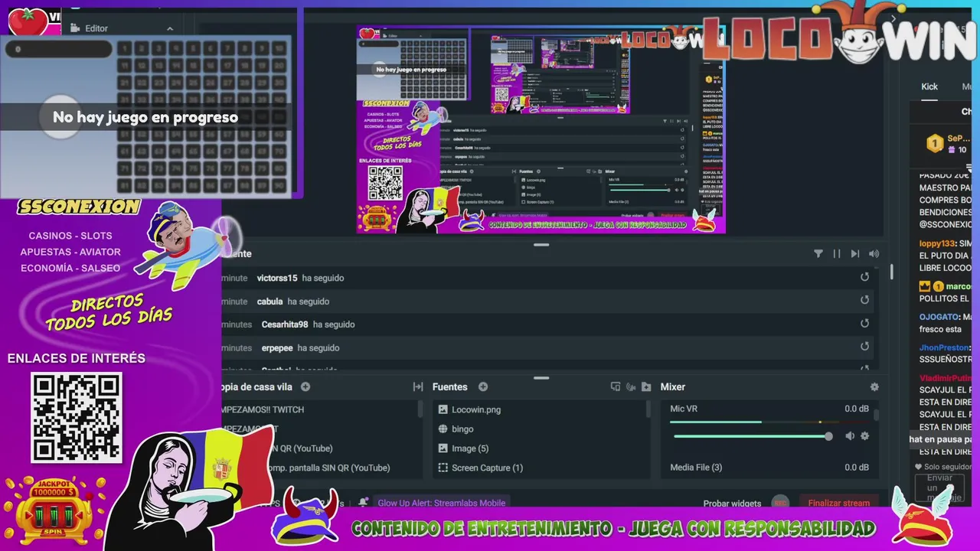Skip to the next alert

(x=855, y=254)
